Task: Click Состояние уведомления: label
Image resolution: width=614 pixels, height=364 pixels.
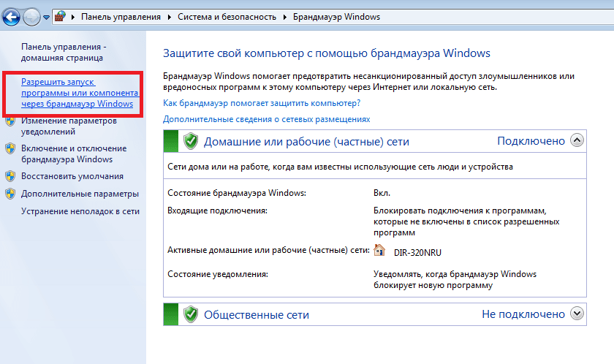Action: point(218,274)
